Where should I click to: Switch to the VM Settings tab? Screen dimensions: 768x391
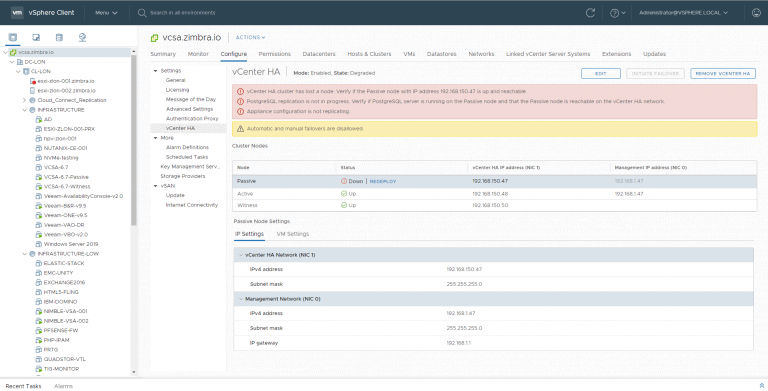292,234
